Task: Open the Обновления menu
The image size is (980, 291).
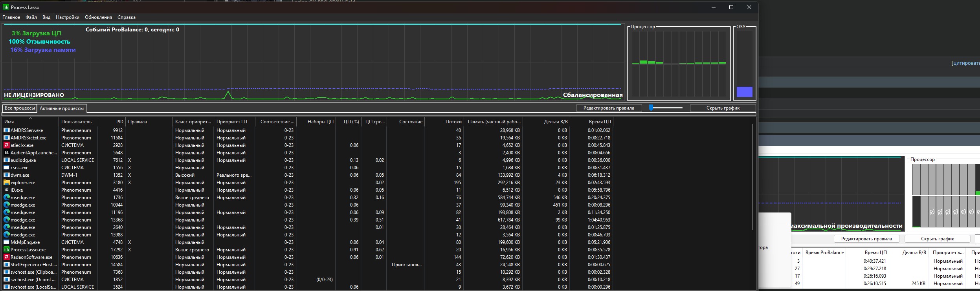Action: click(98, 17)
